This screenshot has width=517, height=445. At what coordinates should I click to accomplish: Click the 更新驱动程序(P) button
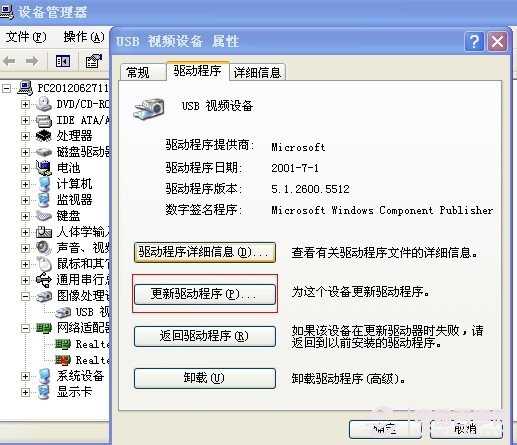(205, 294)
